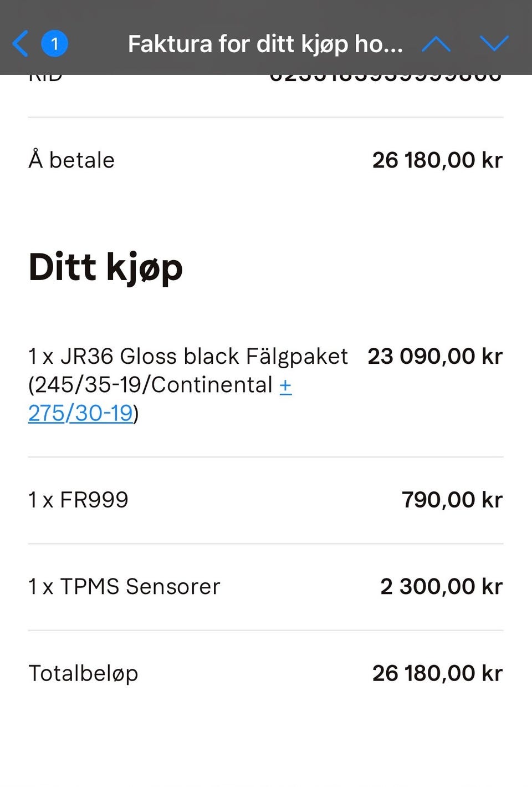Select the amount beside 'Totalbeløp'
The image size is (532, 787).
pyautogui.click(x=437, y=673)
